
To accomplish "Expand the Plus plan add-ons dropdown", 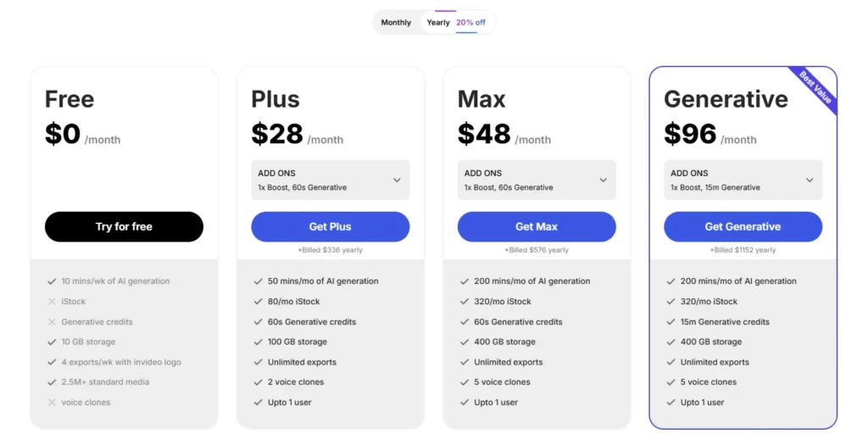I will coord(397,180).
